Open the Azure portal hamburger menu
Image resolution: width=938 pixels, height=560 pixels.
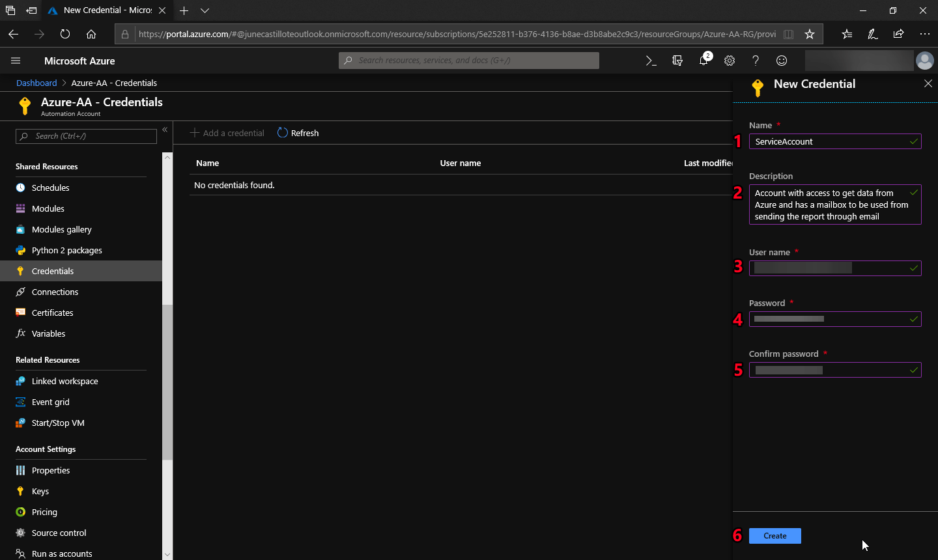pyautogui.click(x=16, y=61)
